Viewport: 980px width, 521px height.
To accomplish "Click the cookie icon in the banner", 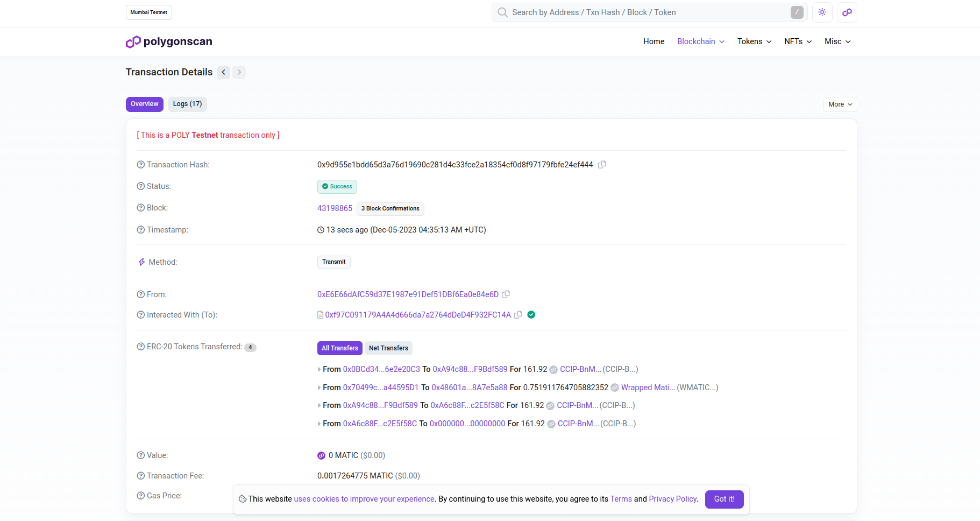I will pos(243,499).
